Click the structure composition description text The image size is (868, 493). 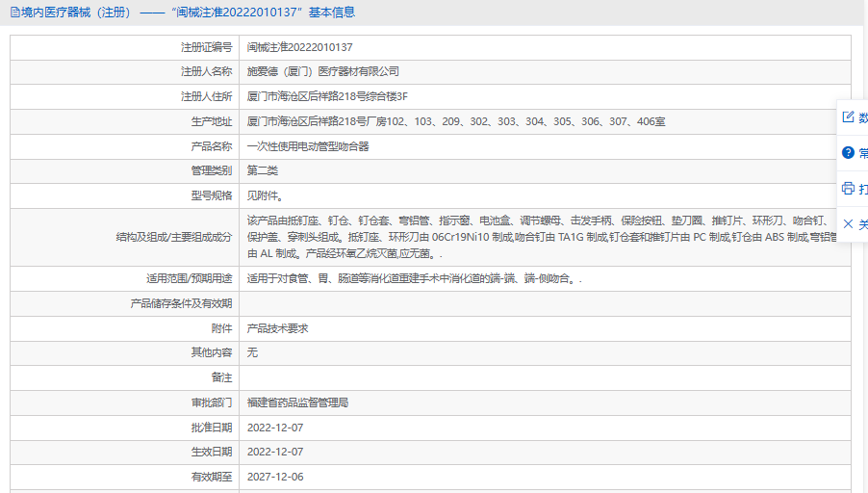pos(541,237)
